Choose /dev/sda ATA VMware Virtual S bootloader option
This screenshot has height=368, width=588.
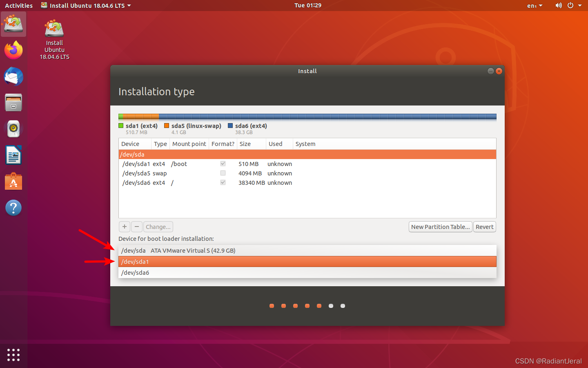tap(307, 250)
